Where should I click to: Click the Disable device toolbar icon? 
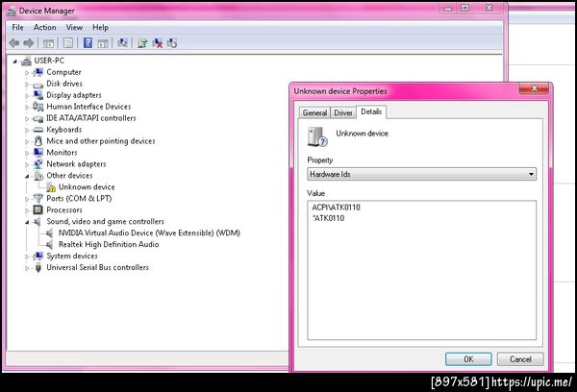click(x=172, y=43)
